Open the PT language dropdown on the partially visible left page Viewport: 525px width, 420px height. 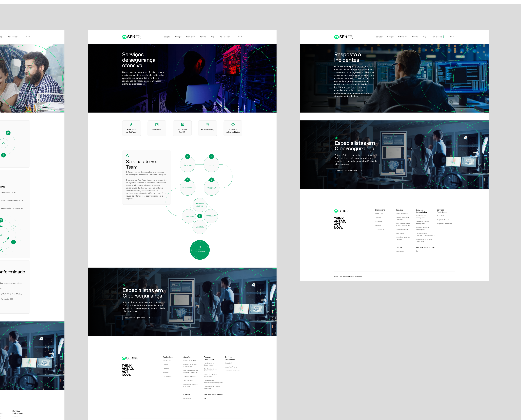coord(27,37)
